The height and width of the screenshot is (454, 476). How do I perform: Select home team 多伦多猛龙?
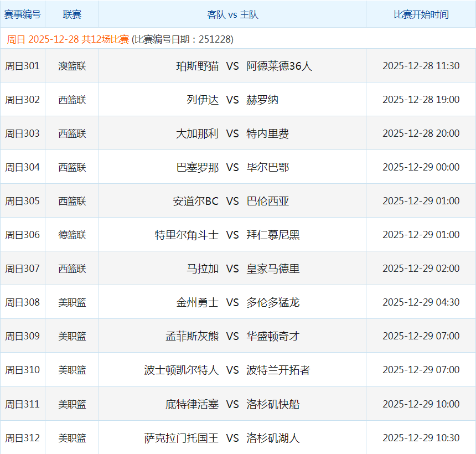coord(273,302)
